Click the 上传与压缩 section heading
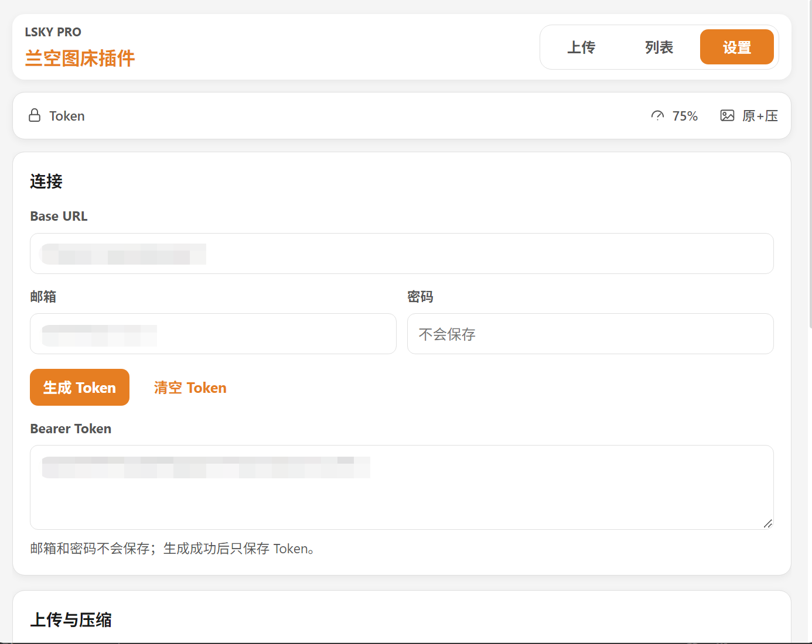Image resolution: width=812 pixels, height=644 pixels. 71,620
